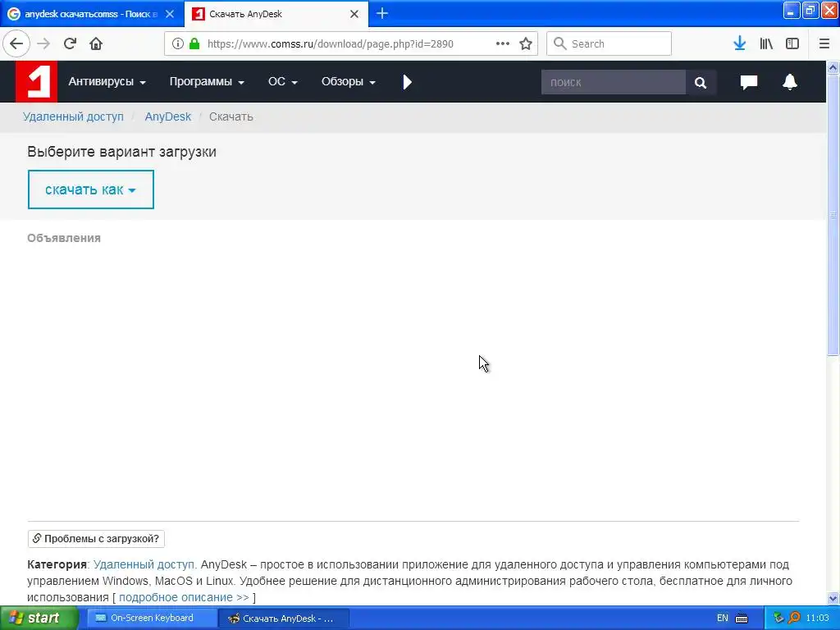Open the Windows start button
The height and width of the screenshot is (630, 840).
39,618
